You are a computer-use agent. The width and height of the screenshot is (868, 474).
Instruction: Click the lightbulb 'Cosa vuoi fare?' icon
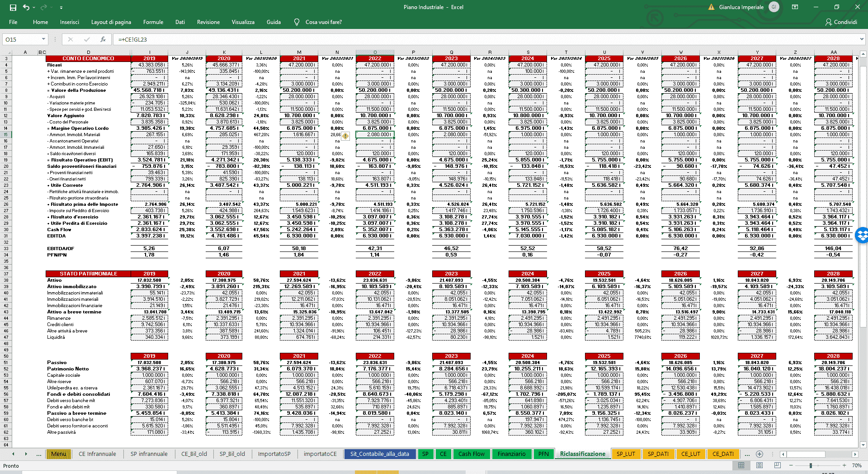(x=297, y=22)
